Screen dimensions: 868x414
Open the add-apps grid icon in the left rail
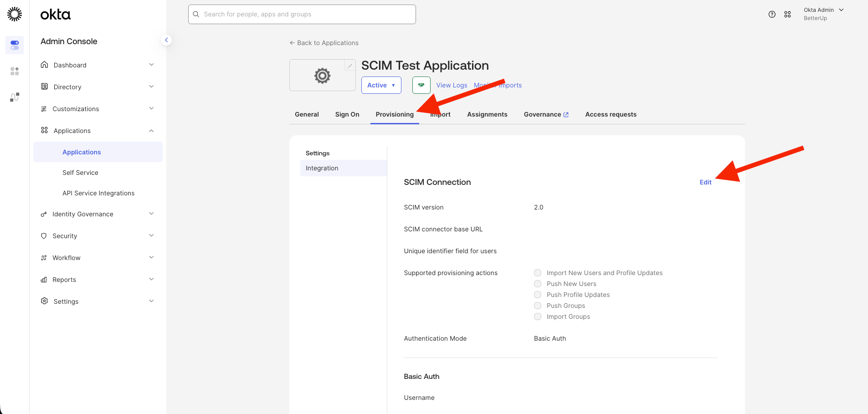[15, 71]
